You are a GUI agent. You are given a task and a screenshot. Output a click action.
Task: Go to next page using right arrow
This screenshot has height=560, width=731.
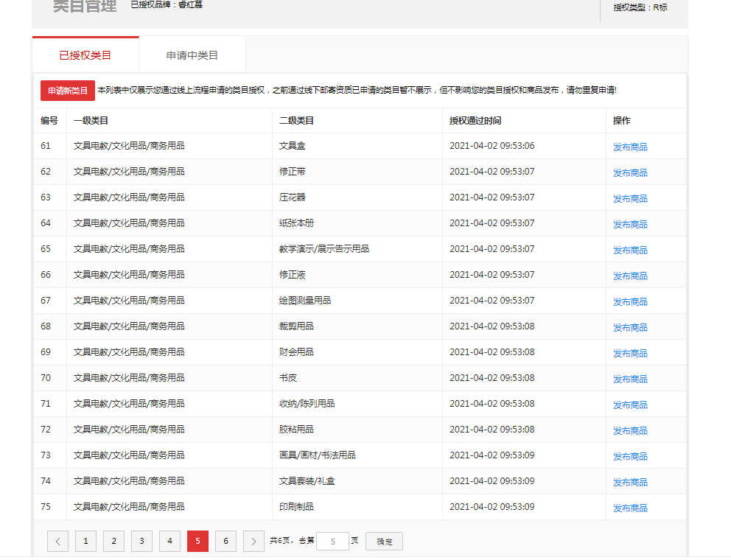253,542
